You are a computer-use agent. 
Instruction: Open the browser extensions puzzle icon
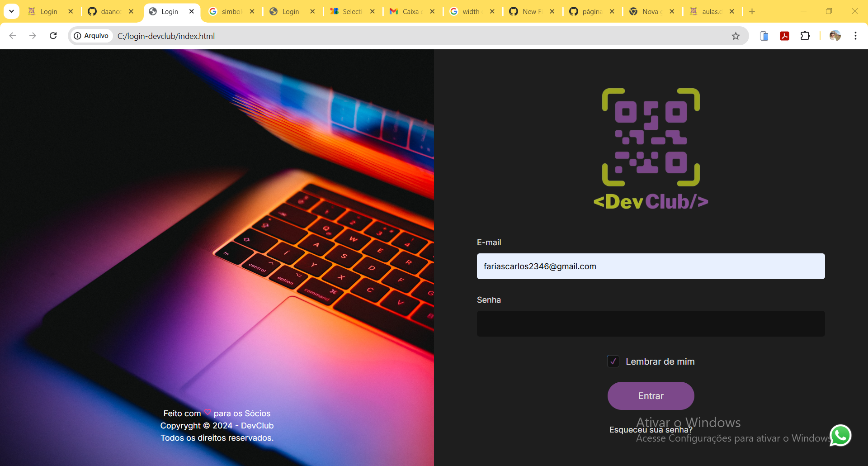tap(806, 36)
